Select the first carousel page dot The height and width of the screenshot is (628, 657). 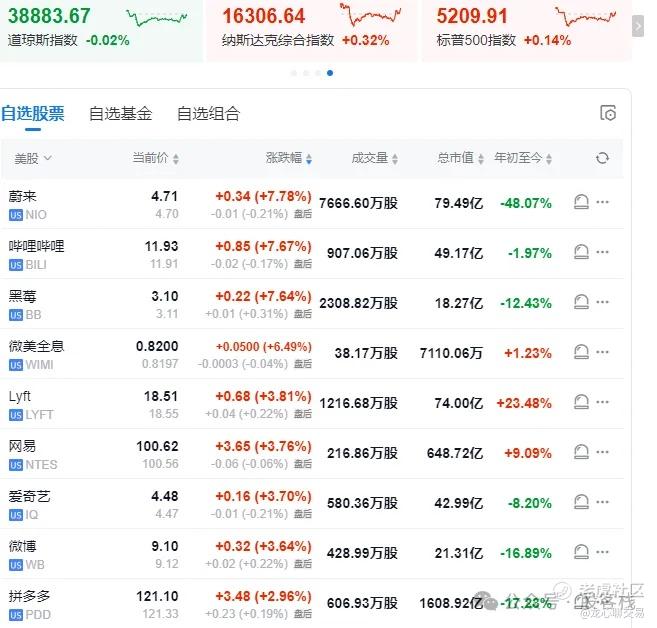(294, 73)
